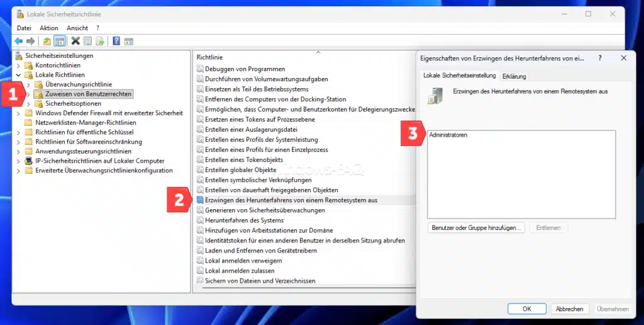
Task: Expand the Anwendungssteuerungsrichtlinien node
Action: tap(18, 151)
